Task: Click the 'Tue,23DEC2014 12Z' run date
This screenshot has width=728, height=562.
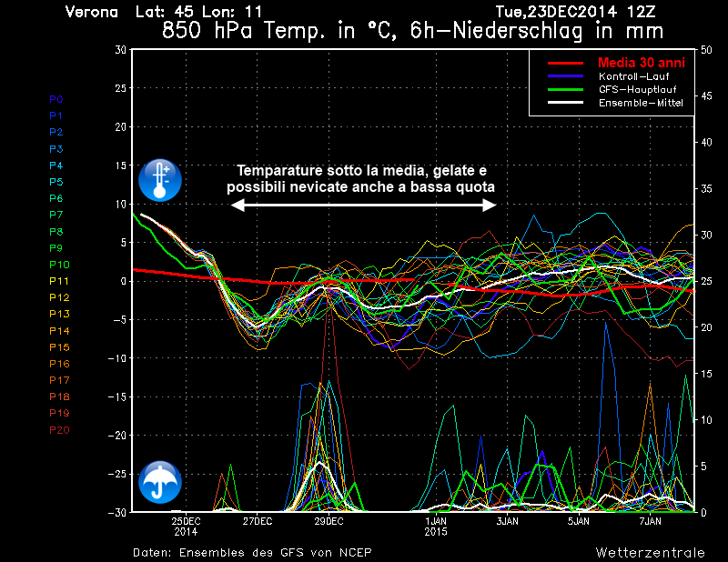Action: click(576, 12)
